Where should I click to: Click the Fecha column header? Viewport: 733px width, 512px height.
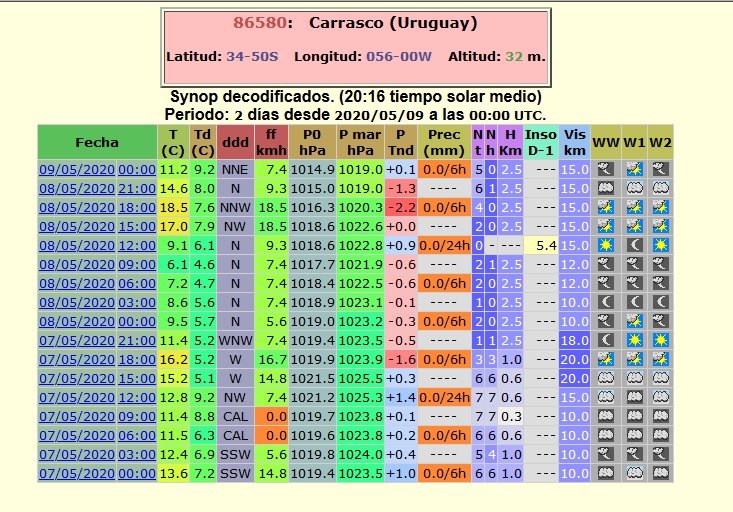97,142
